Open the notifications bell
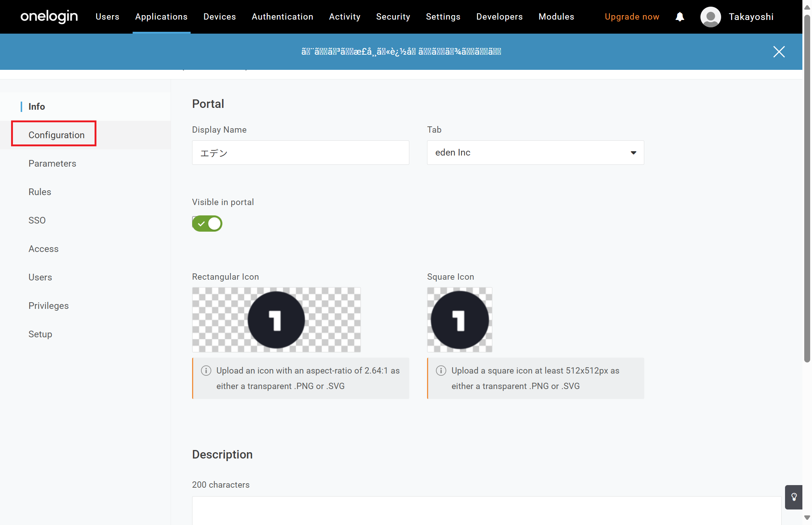Viewport: 812px width, 525px height. click(x=679, y=17)
